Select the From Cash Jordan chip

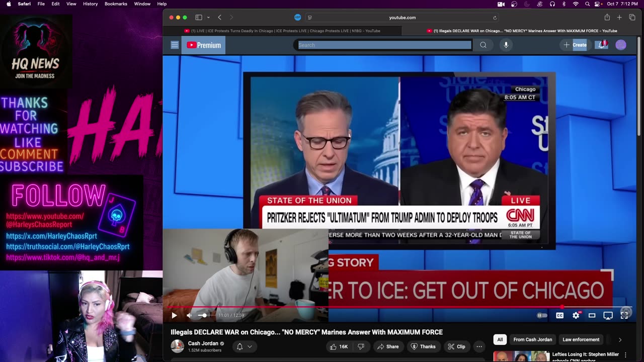(532, 339)
